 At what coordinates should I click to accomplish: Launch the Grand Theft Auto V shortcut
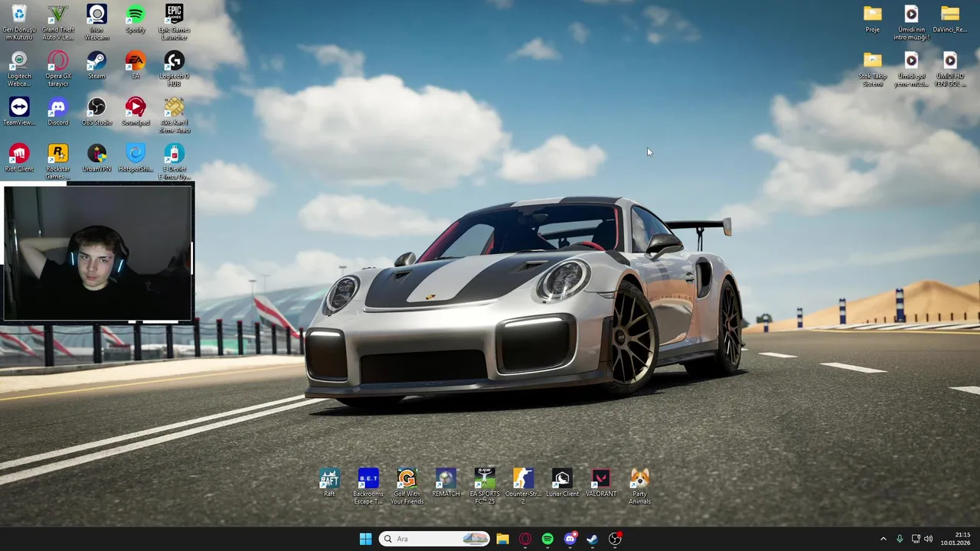[58, 23]
